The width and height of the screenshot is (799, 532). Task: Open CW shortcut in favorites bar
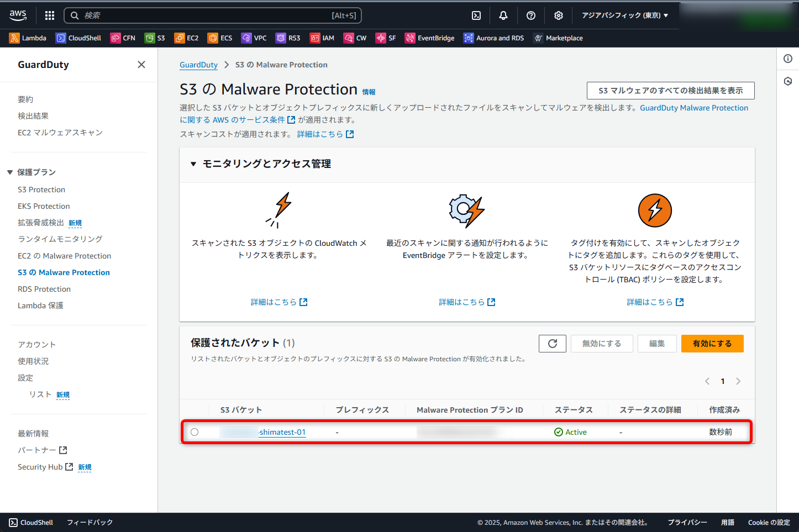(x=355, y=38)
